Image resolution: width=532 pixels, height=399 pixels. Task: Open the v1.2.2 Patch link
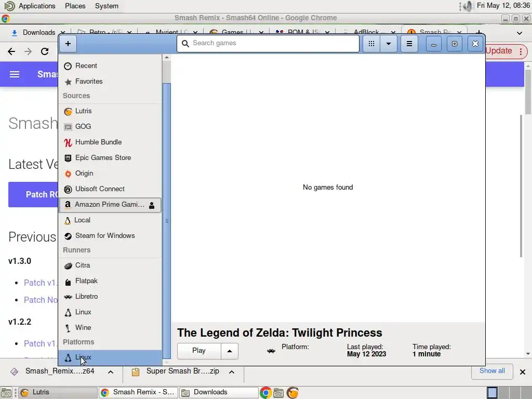pos(40,344)
